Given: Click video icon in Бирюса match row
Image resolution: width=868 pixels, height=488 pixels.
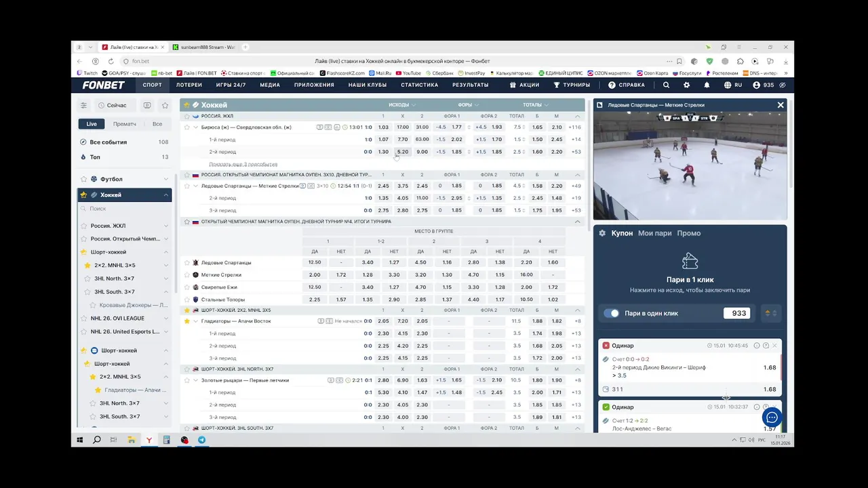Looking at the screenshot, I should (x=320, y=127).
